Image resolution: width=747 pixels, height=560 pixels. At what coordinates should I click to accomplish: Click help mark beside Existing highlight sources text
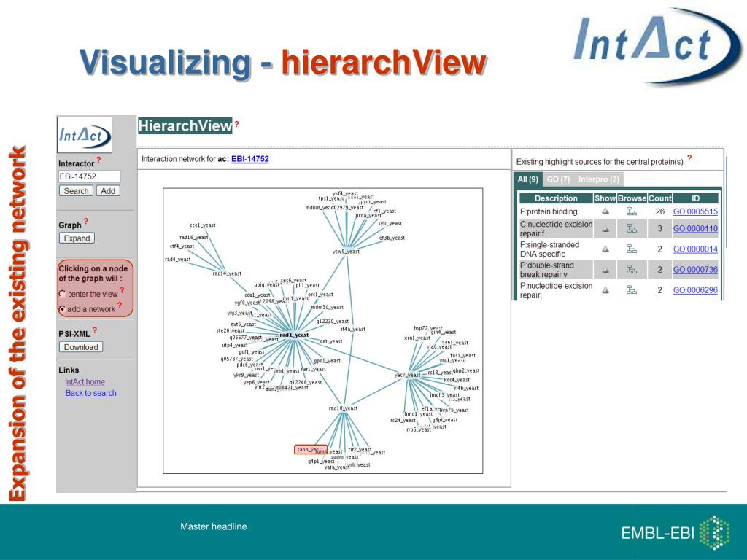689,158
